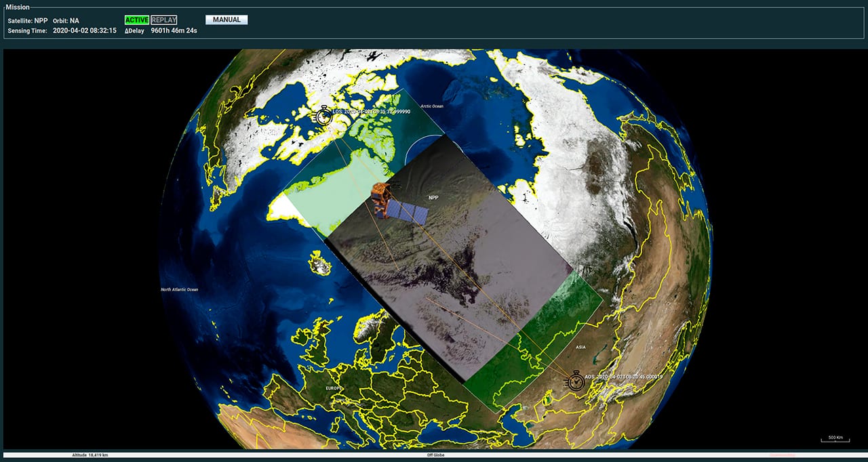Switch mission to REPLAY mode

(x=164, y=20)
